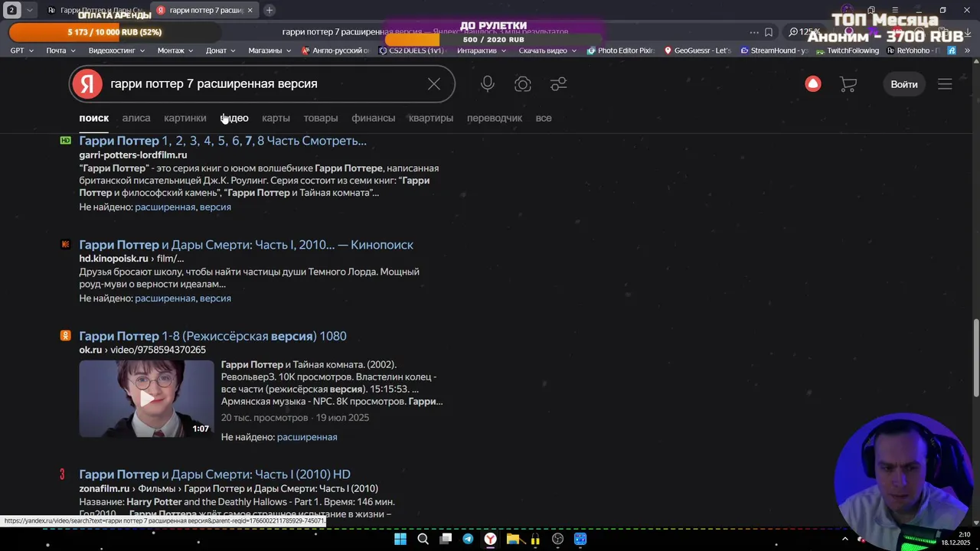Open GeoGuessr bookmark
Viewport: 980px width, 551px height.
[x=698, y=51]
